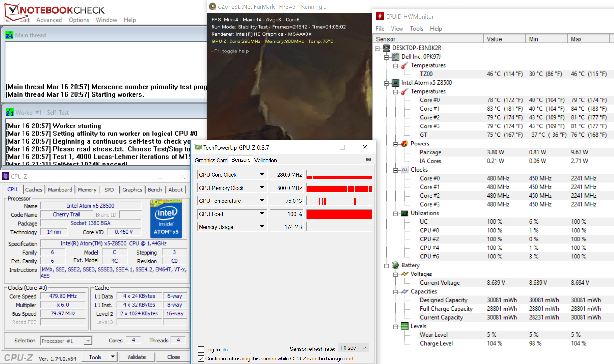Click the Intel Atom x5 Z8500 chip icon
The image size is (614, 364).
click(x=395, y=83)
